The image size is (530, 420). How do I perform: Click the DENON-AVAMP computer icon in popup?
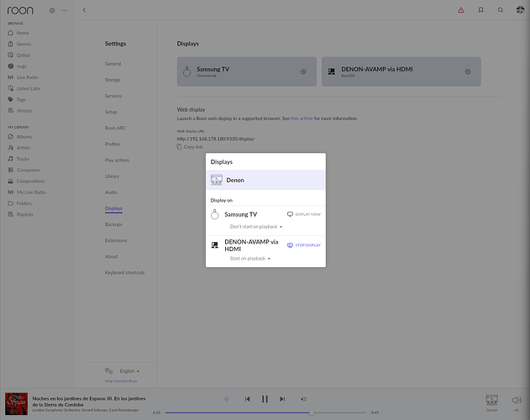(x=215, y=245)
